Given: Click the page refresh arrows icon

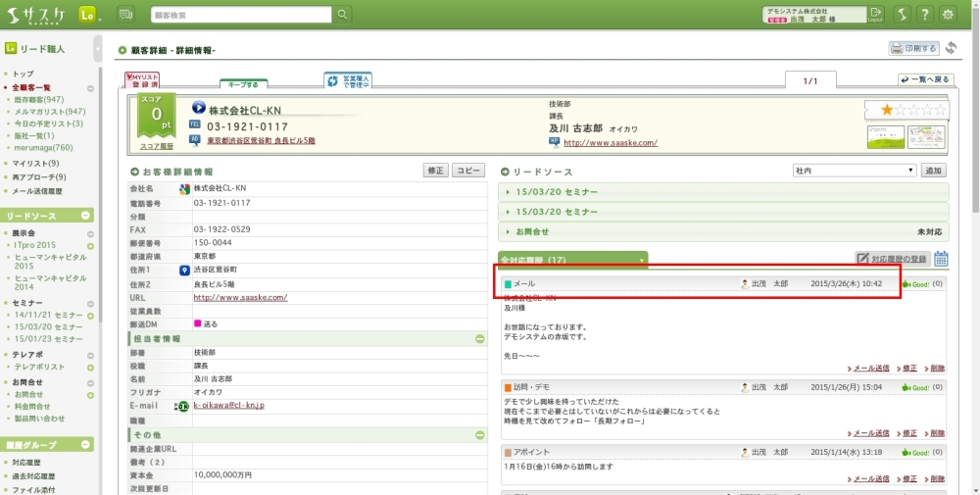Looking at the screenshot, I should pyautogui.click(x=951, y=48).
